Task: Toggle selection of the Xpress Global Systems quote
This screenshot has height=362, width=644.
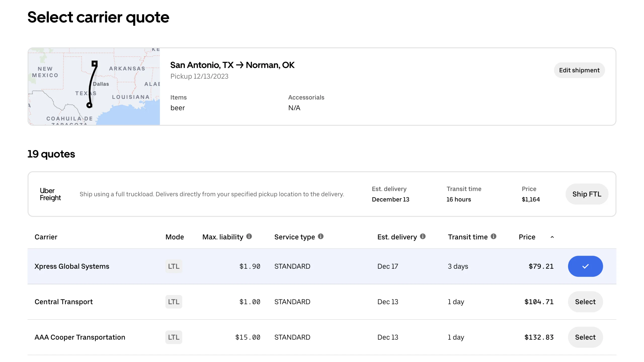Action: click(585, 266)
